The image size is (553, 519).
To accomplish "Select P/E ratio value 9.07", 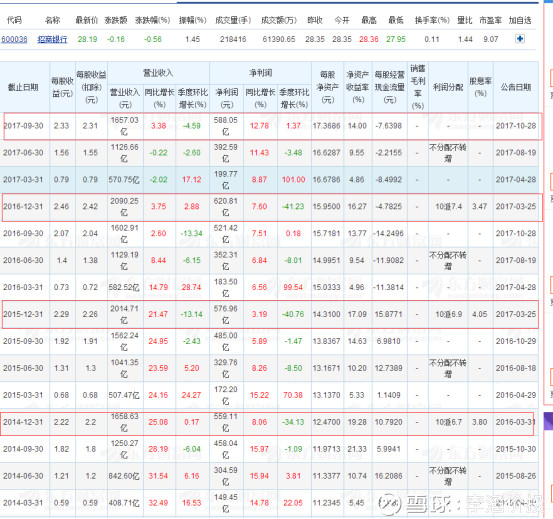I will coord(491,39).
